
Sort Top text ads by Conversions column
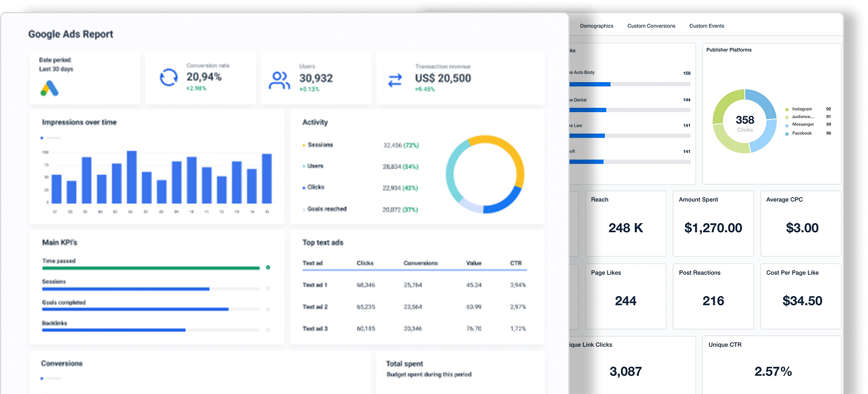click(420, 263)
